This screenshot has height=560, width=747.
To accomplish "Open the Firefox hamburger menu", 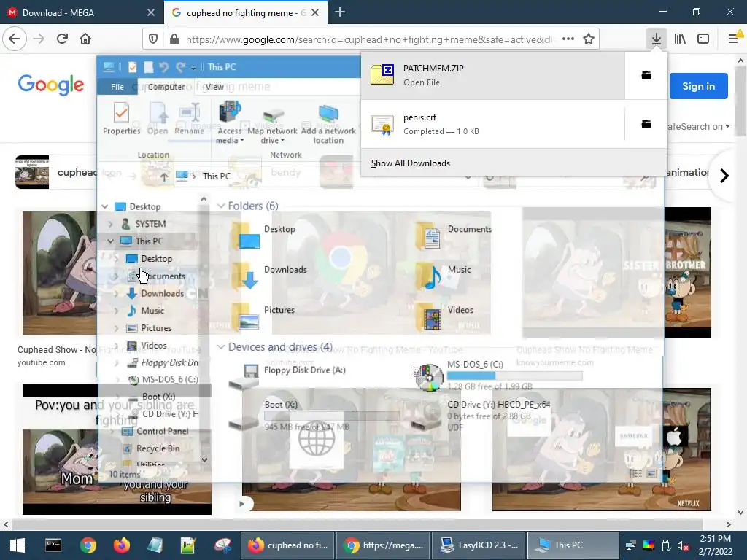I will tap(733, 39).
